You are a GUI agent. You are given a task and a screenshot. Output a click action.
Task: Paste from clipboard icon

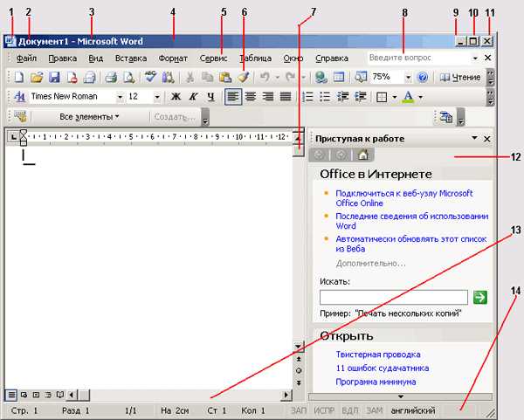225,78
